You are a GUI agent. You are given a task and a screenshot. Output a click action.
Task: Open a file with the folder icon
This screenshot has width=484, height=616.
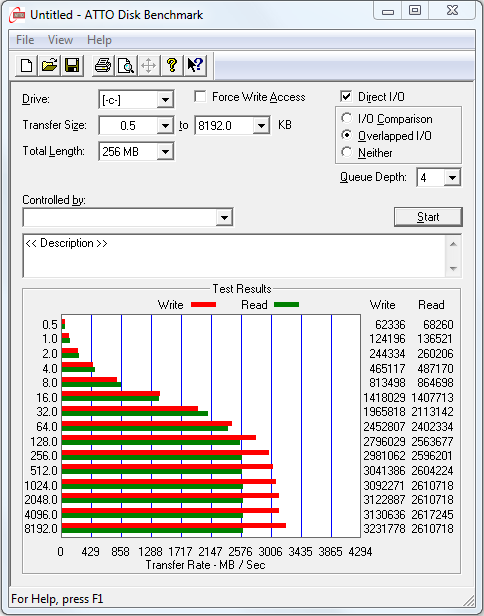click(49, 65)
